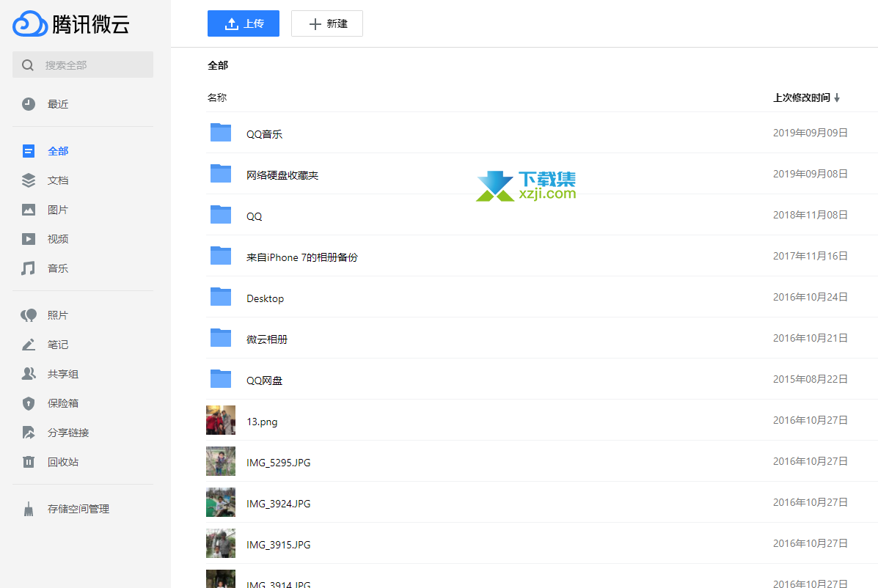Click the 文档 layers icon
Image resolution: width=878 pixels, height=588 pixels.
(x=29, y=180)
